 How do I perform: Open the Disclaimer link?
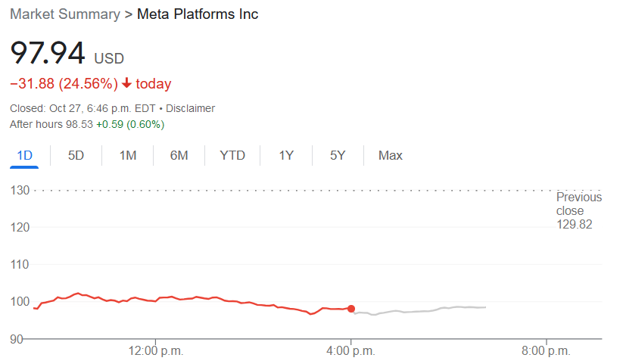(190, 108)
